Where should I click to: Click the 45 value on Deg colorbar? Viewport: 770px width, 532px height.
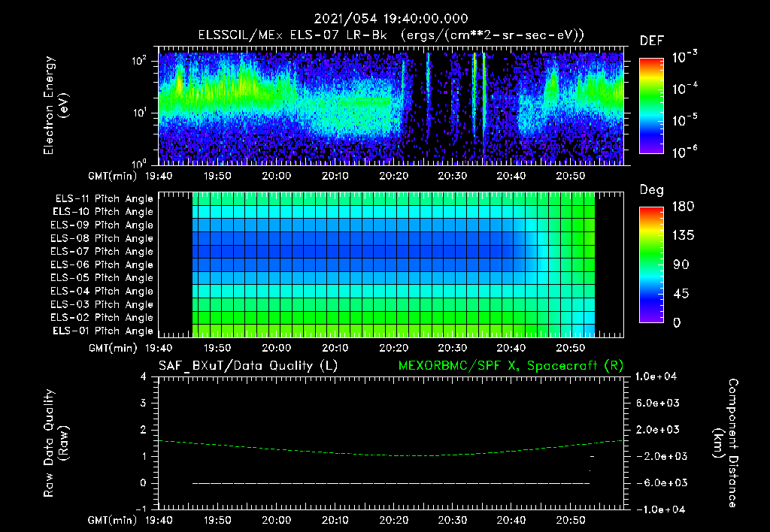click(681, 294)
